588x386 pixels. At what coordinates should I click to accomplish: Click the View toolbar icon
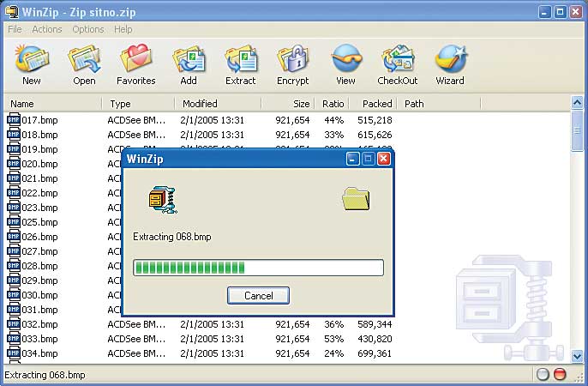[345, 58]
